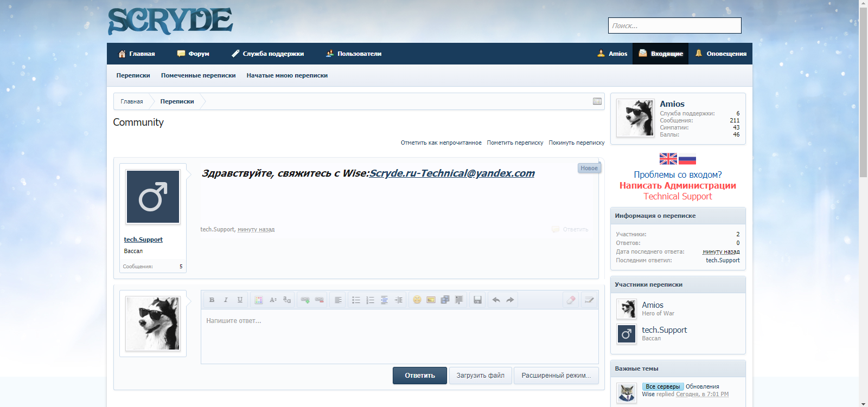
Task: Toggle italic formatting in reply editor
Action: tap(226, 300)
